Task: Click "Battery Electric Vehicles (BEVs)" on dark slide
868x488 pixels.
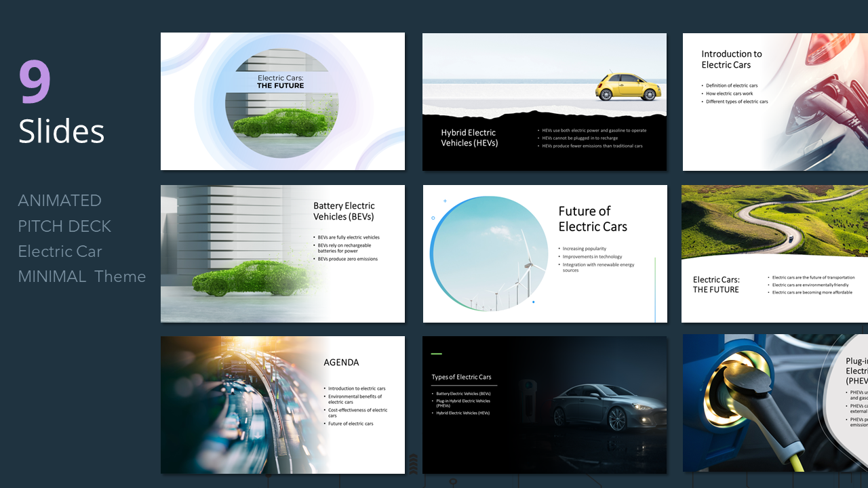Action: pos(463,394)
